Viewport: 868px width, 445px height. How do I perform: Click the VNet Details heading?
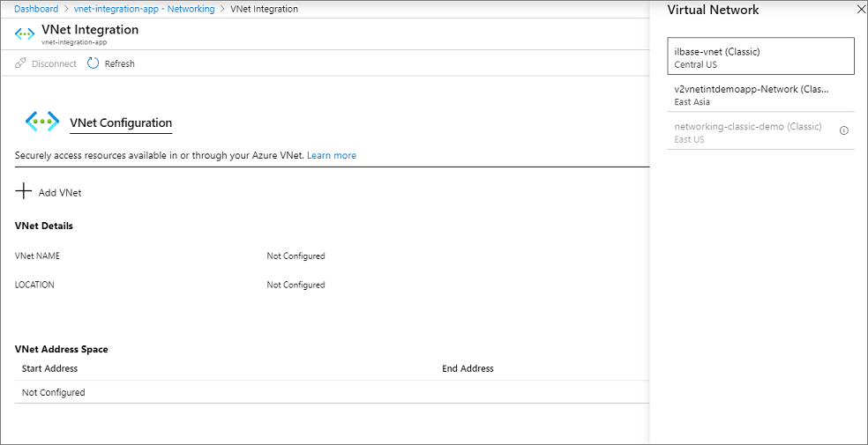pos(44,226)
